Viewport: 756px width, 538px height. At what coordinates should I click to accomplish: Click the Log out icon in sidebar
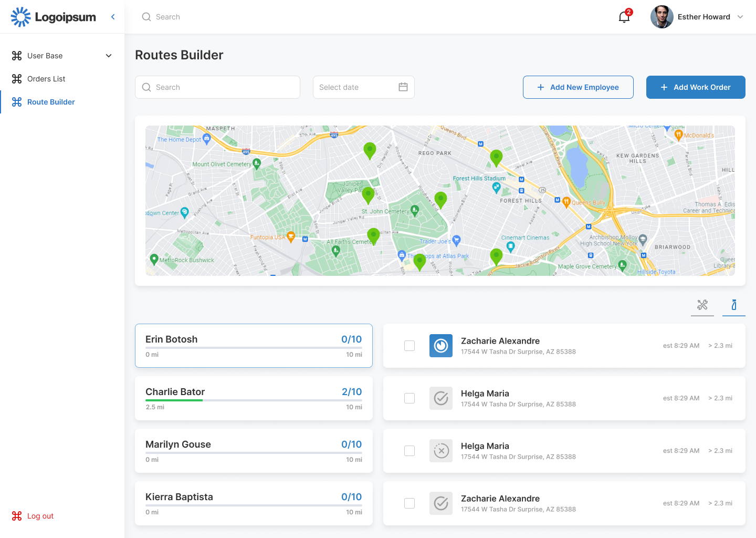point(17,516)
